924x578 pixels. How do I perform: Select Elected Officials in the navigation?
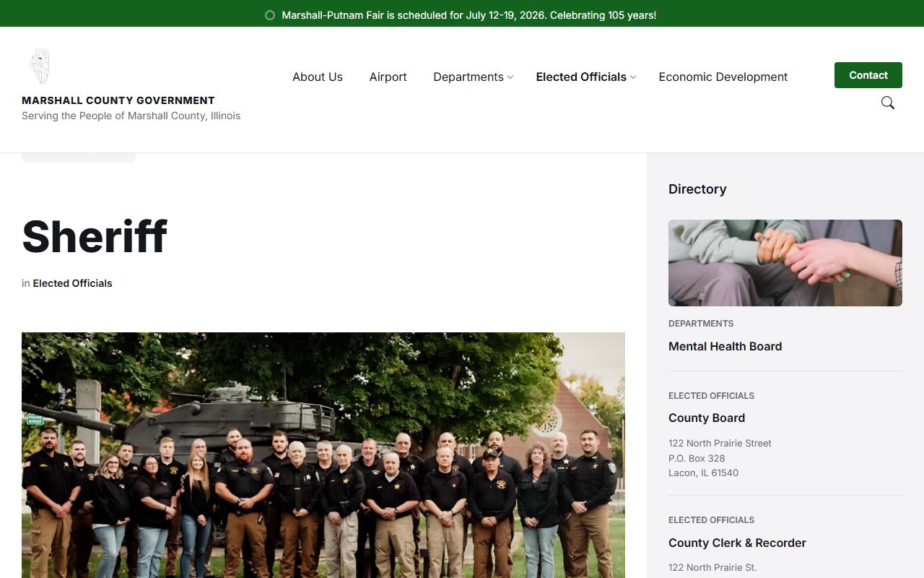(581, 77)
